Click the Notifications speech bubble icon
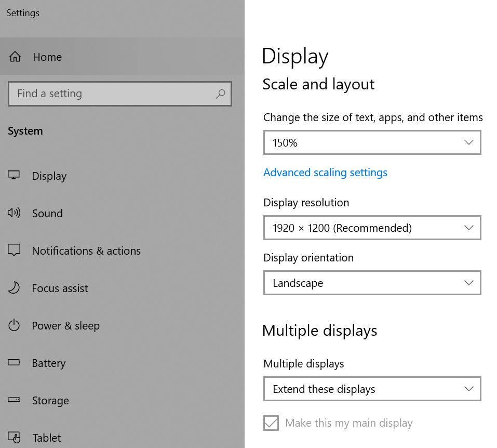The width and height of the screenshot is (497, 448). click(14, 250)
